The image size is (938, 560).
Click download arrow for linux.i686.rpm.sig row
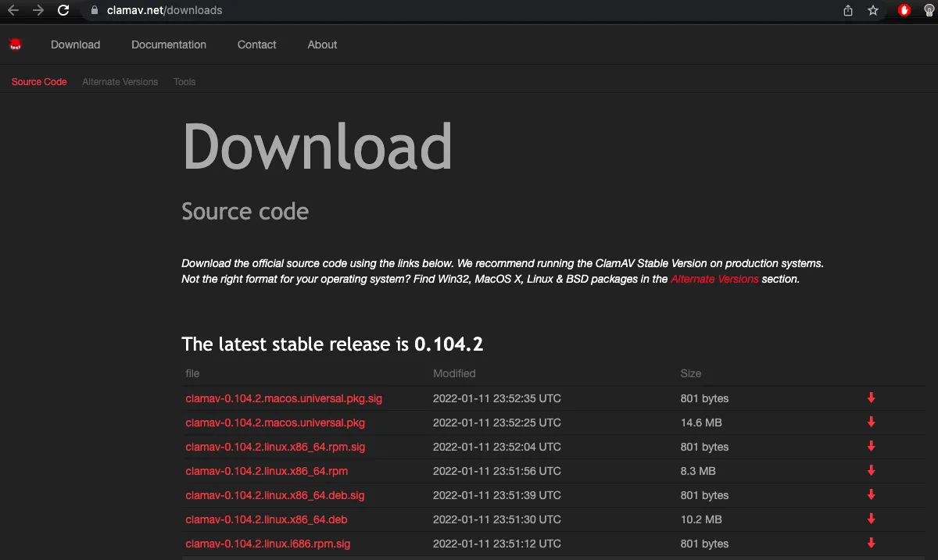tap(871, 544)
